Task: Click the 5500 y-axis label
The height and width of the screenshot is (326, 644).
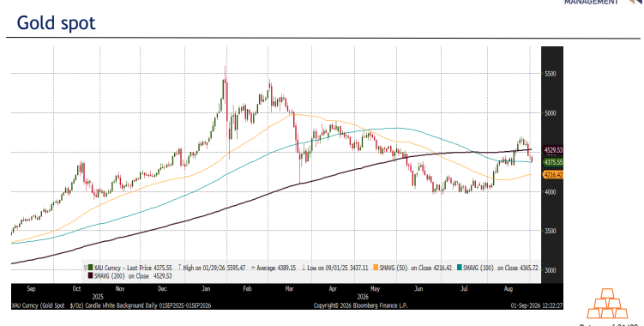Action: pos(551,74)
